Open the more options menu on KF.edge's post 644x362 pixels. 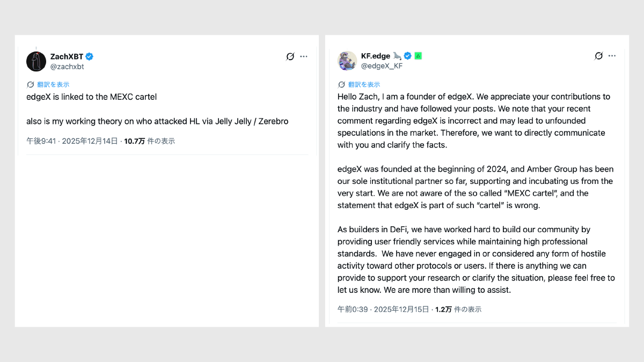pos(612,56)
